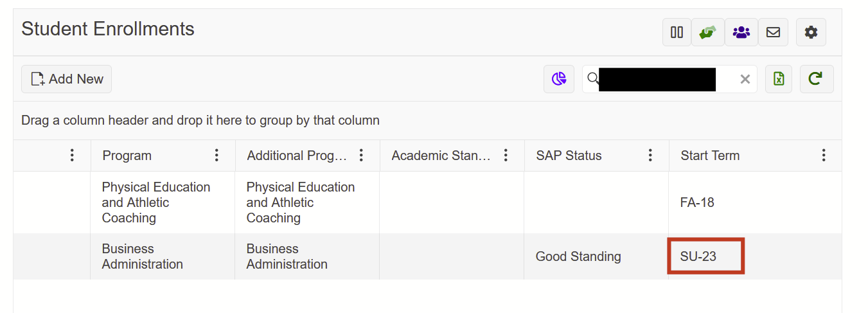Open the Start Term column options menu

(824, 156)
